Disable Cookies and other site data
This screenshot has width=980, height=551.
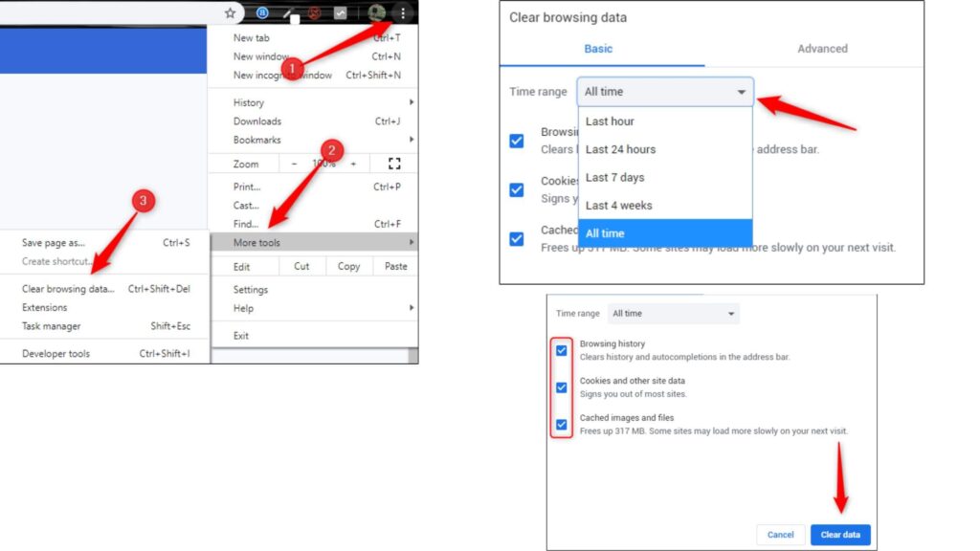click(562, 388)
